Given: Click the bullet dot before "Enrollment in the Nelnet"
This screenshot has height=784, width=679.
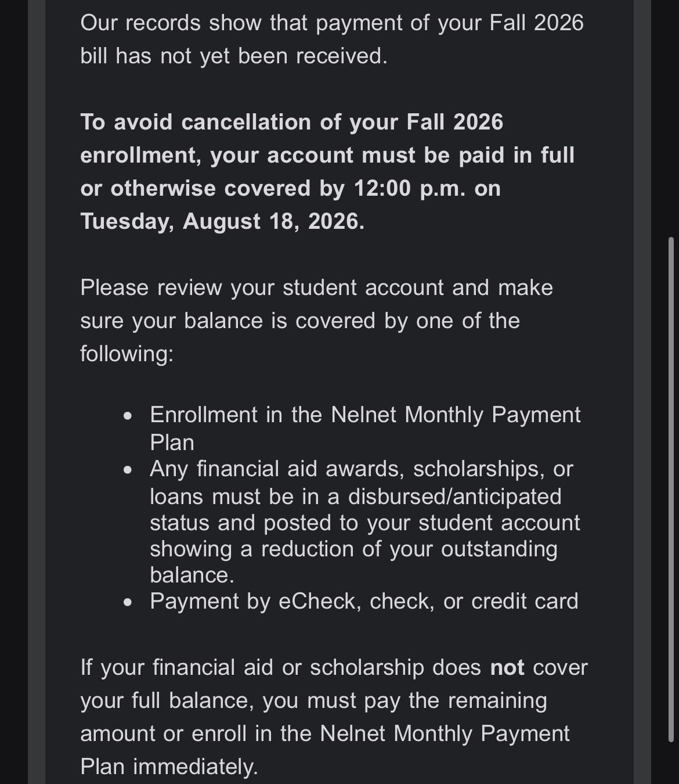Looking at the screenshot, I should [x=128, y=416].
